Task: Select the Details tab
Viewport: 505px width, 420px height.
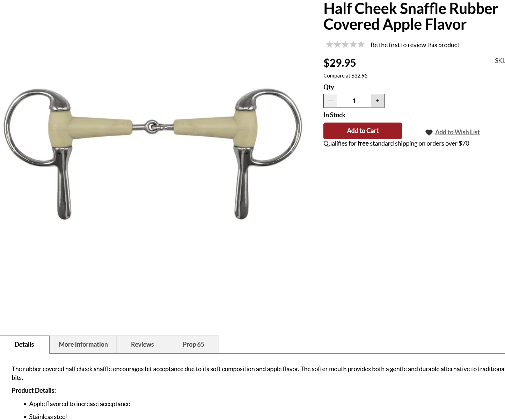Action: point(24,345)
